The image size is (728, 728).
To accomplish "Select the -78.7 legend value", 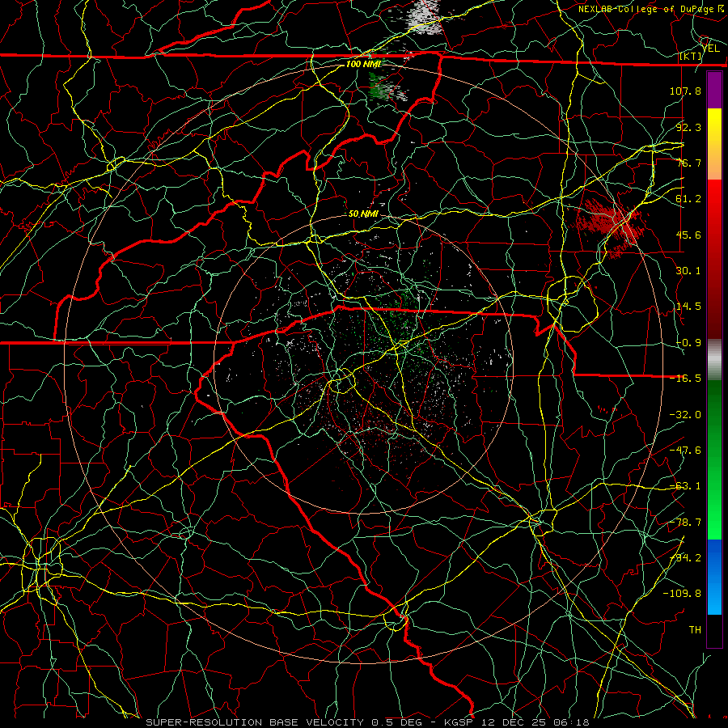I will coord(685,523).
